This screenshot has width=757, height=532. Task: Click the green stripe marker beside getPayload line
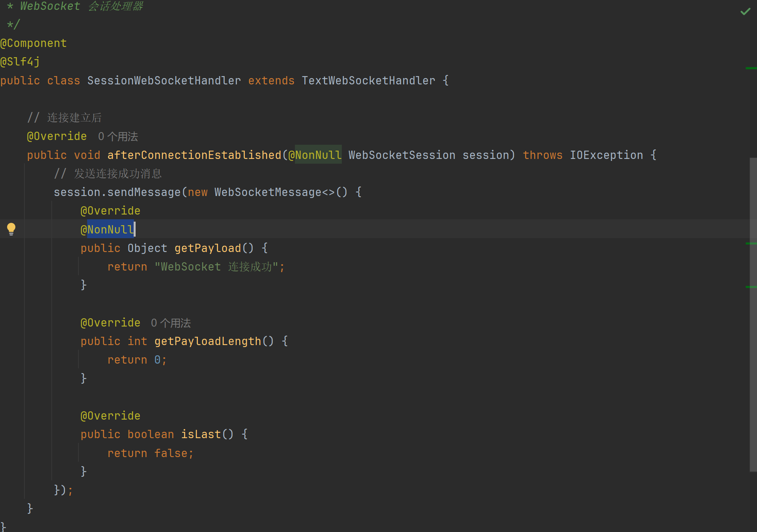[751, 244]
